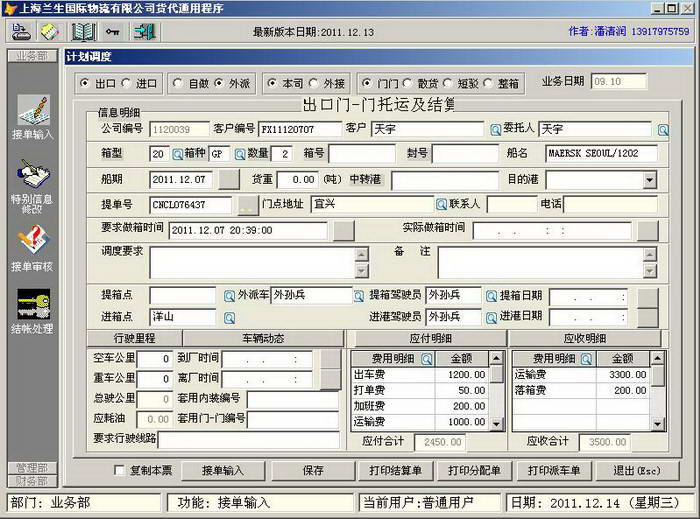Select the 散货 radio button

tap(407, 83)
